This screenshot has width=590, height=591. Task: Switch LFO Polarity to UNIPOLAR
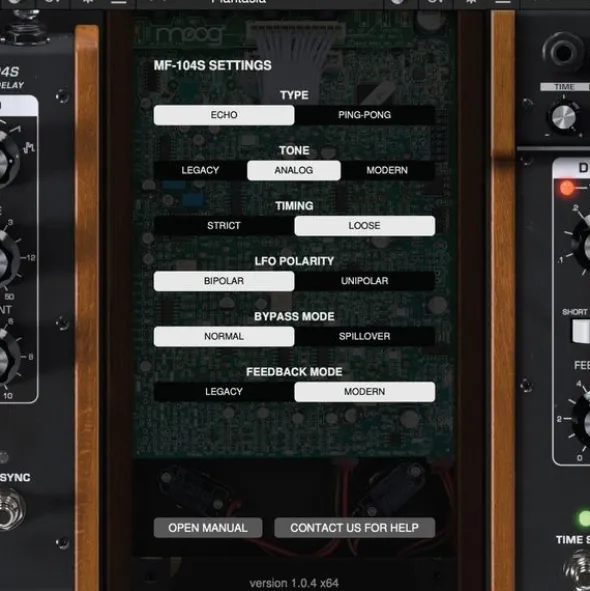tap(365, 281)
